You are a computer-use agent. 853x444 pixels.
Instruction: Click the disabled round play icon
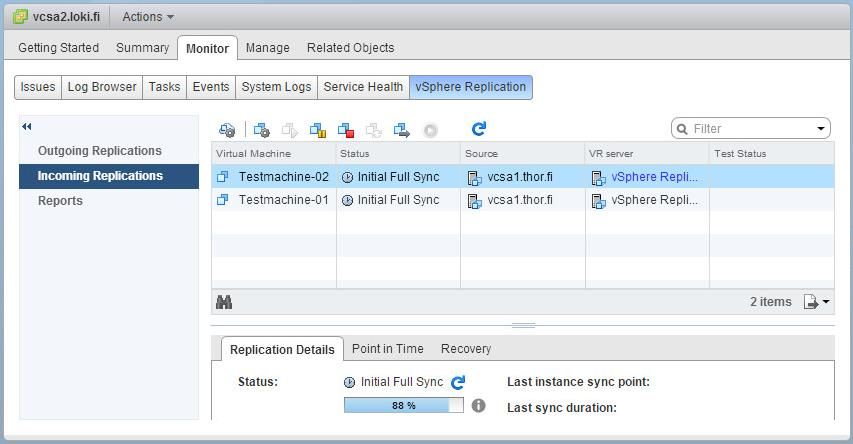pyautogui.click(x=430, y=131)
